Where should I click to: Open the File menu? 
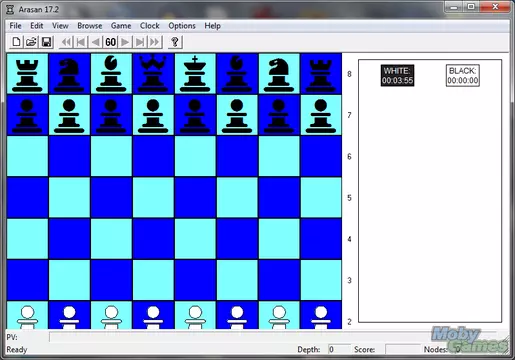click(15, 26)
